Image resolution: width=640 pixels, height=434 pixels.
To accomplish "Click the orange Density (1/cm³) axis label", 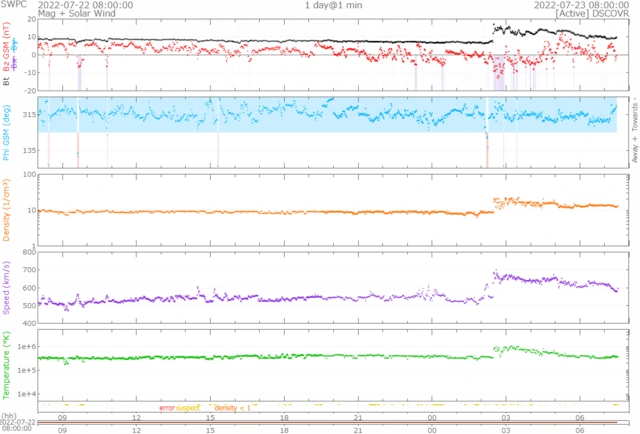I will 8,210.
